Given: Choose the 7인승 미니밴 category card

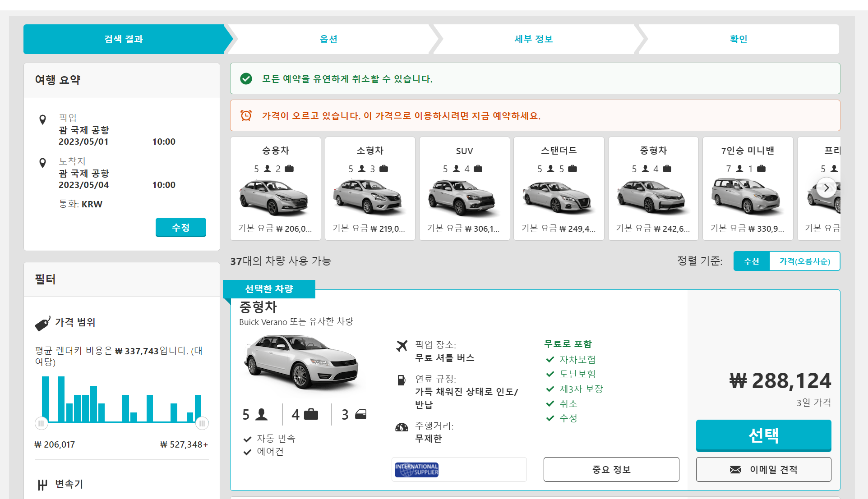Looking at the screenshot, I should [748, 188].
